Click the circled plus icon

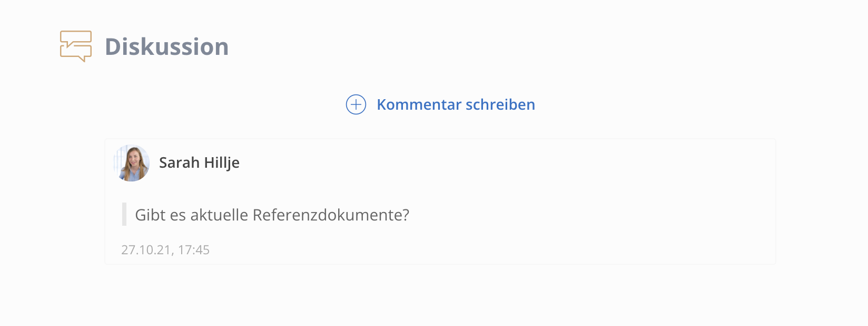tap(356, 104)
